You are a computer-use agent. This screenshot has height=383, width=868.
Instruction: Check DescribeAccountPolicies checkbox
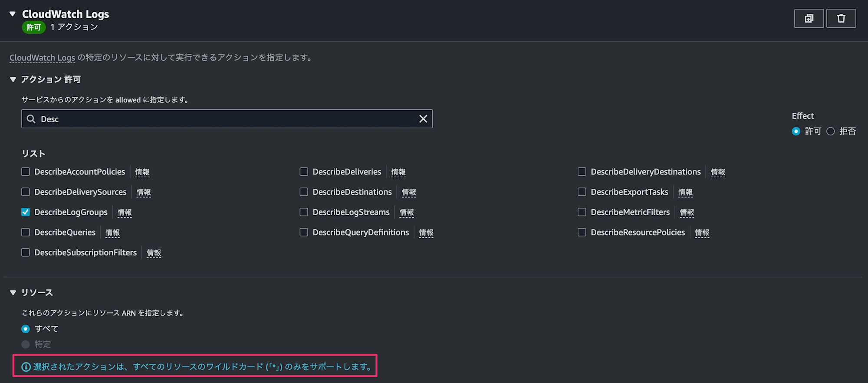pyautogui.click(x=26, y=172)
